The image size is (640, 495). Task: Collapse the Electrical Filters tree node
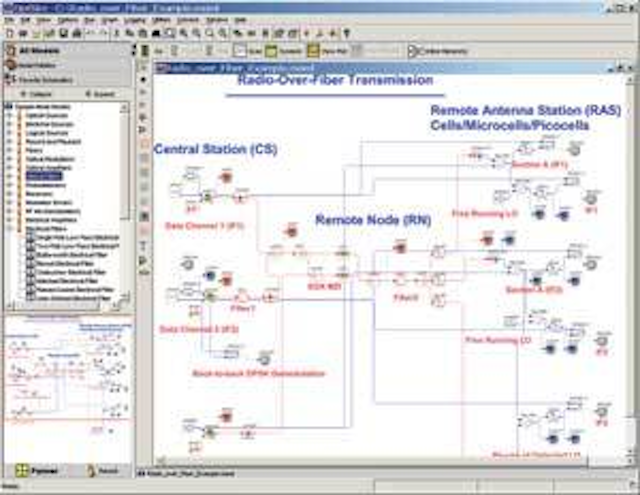tap(9, 229)
